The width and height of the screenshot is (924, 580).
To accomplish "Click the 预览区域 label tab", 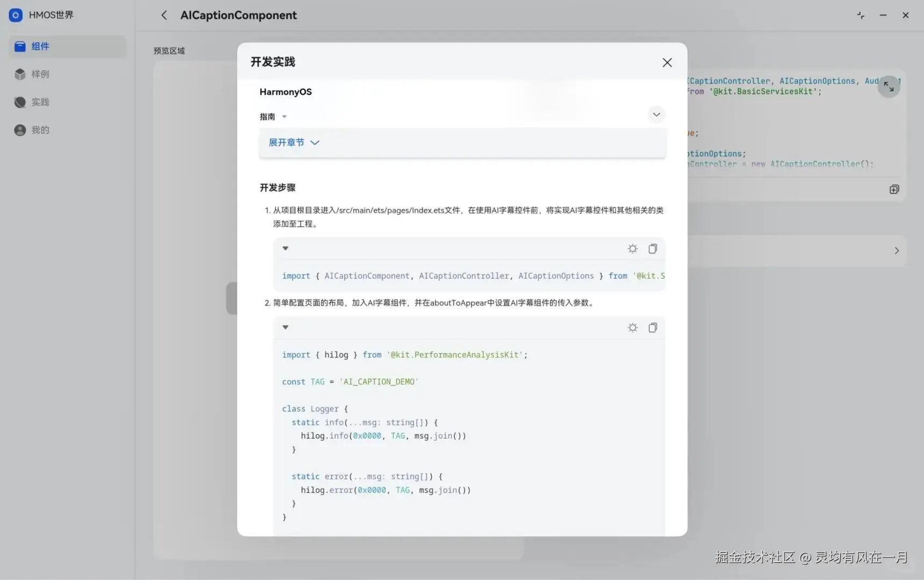I will 169,50.
